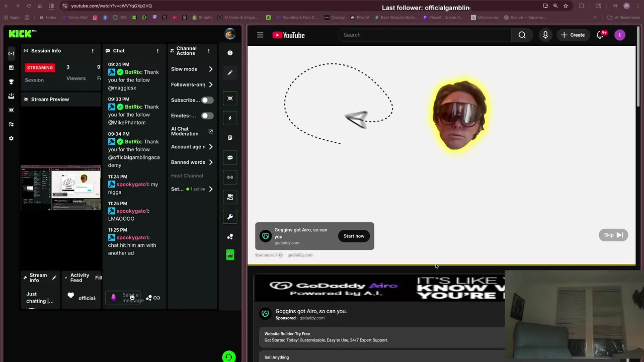Open the Apps bookmark
The height and width of the screenshot is (362, 644).
click(11, 17)
